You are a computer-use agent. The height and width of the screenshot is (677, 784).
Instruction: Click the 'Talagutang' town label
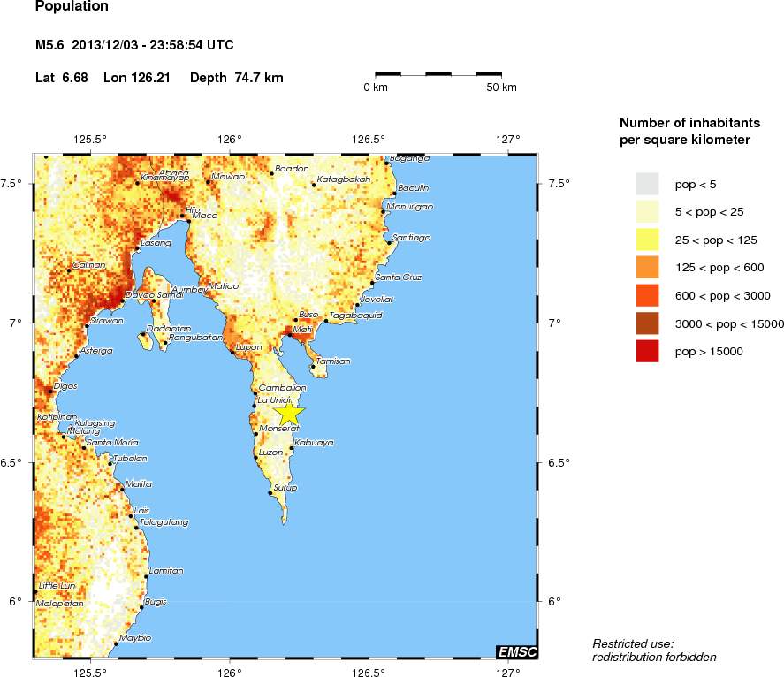click(x=164, y=522)
